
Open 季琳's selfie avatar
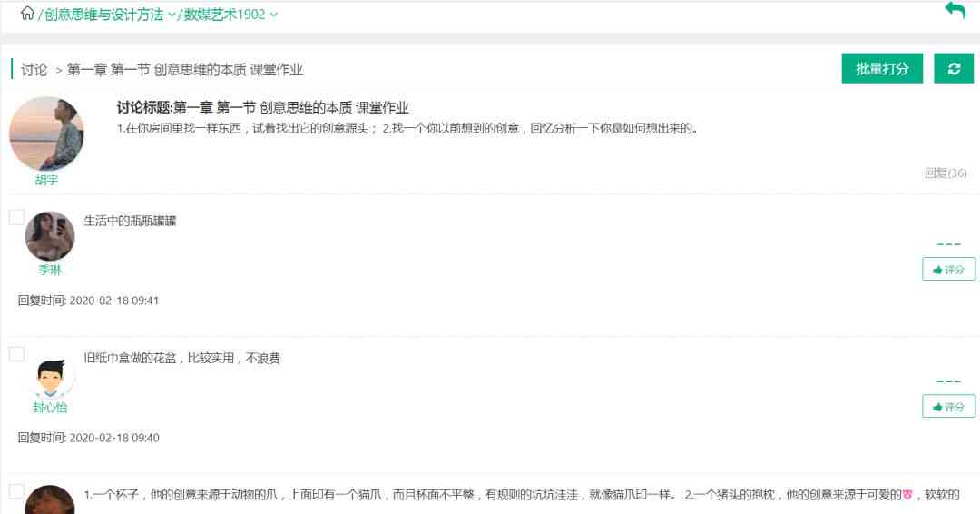click(50, 236)
